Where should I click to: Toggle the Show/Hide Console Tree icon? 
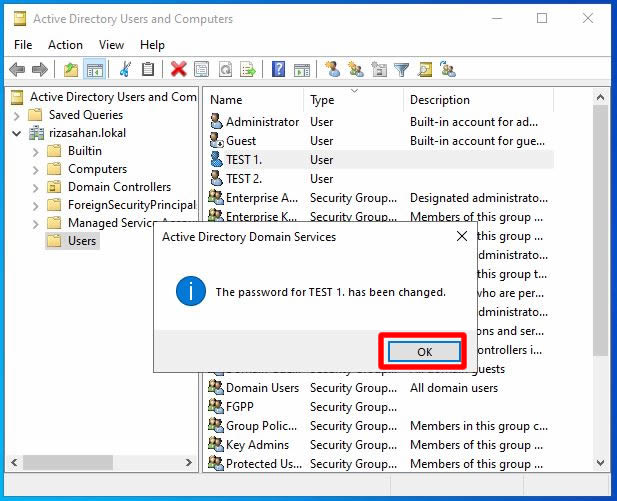tap(95, 70)
